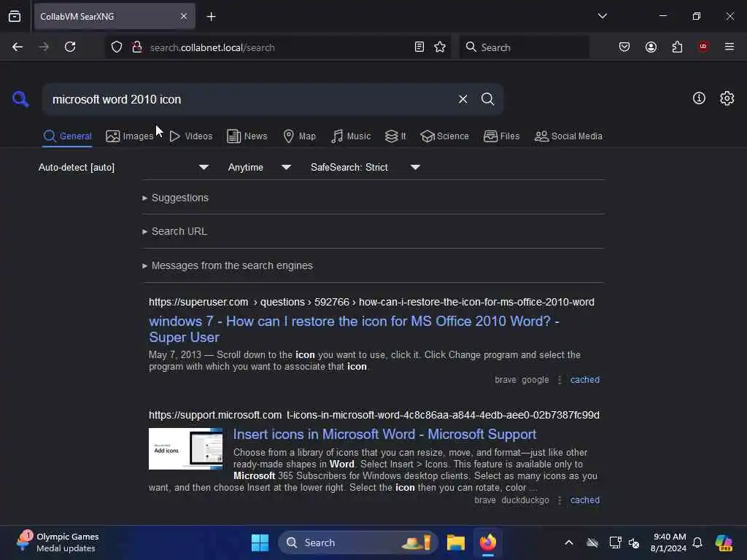
Task: Open uBlock Origin extension popup
Action: click(703, 47)
